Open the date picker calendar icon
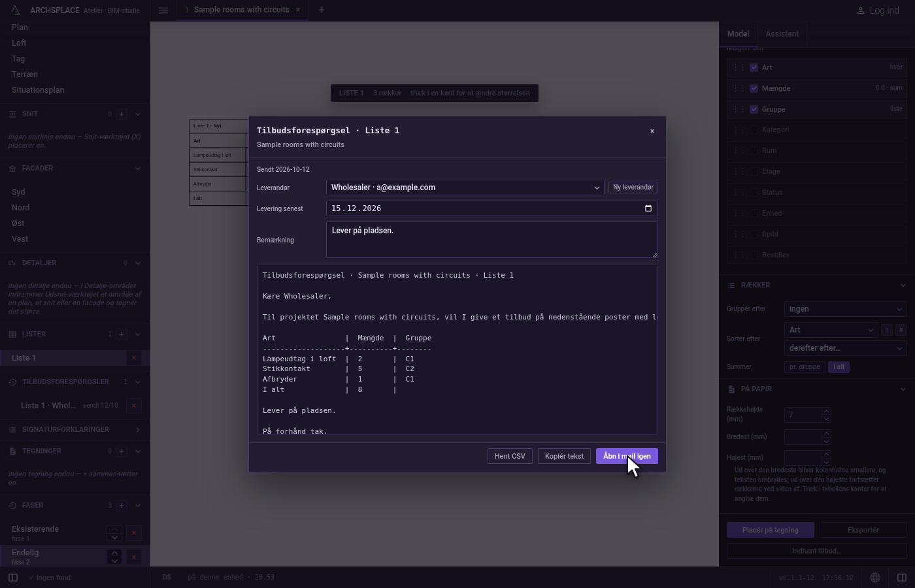This screenshot has height=588, width=915. coord(648,208)
